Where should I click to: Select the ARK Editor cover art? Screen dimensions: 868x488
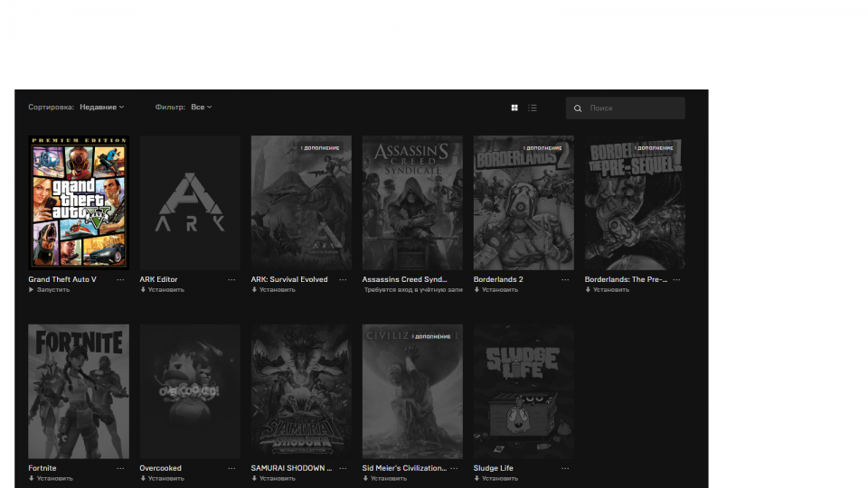coord(190,202)
